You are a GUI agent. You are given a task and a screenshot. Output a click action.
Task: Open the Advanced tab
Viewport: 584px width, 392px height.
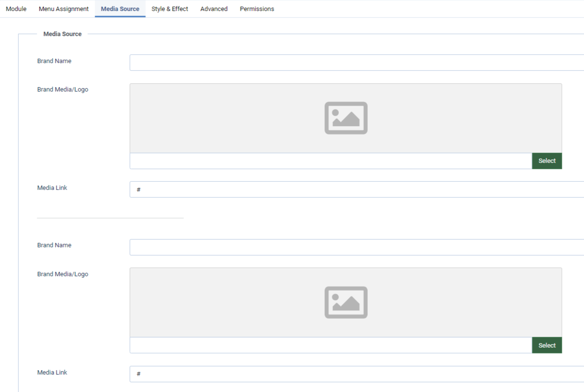pos(214,9)
